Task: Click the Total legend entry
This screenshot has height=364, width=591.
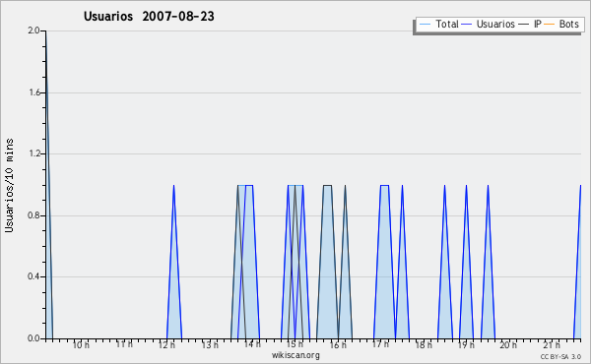Action: point(439,24)
